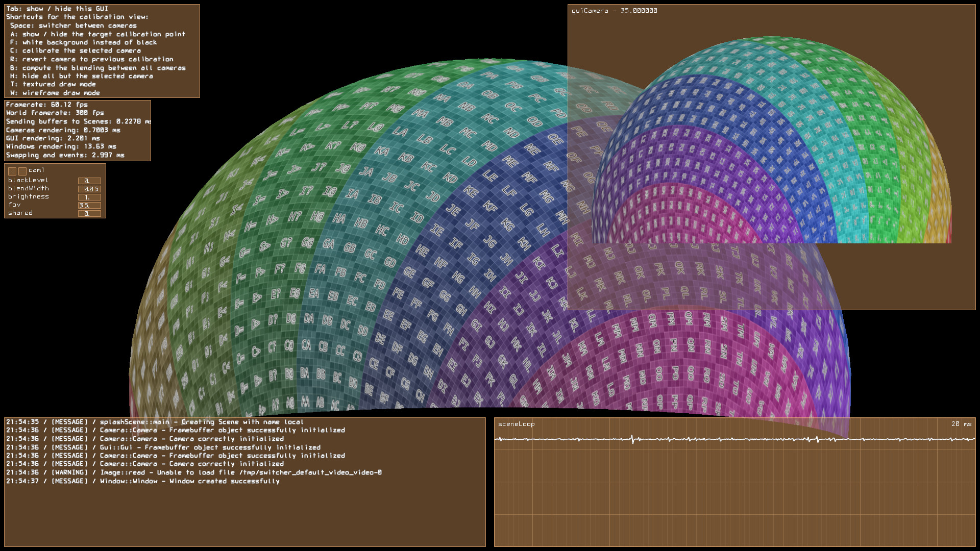Edit the blendWidth field showing 0.05
980x551 pixels.
click(90, 188)
